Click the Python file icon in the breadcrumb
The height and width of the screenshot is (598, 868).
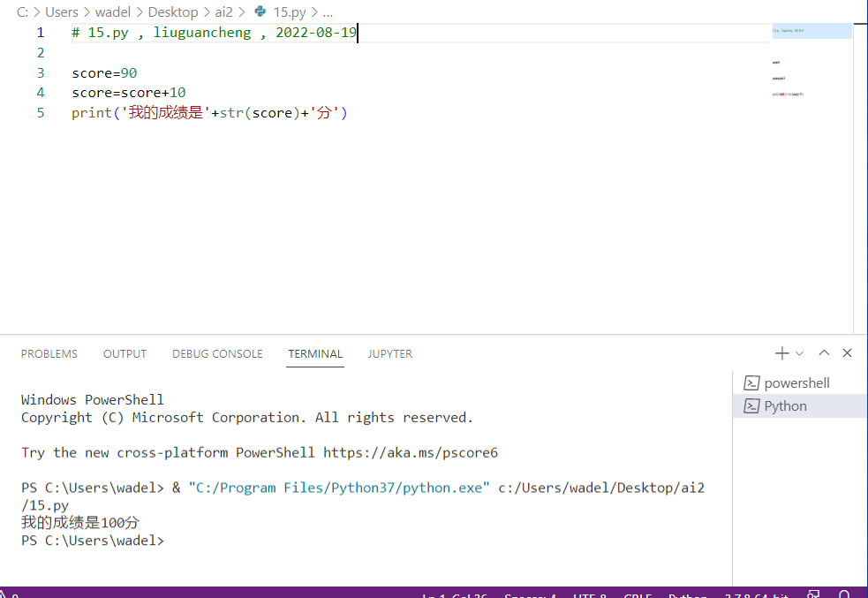[260, 12]
